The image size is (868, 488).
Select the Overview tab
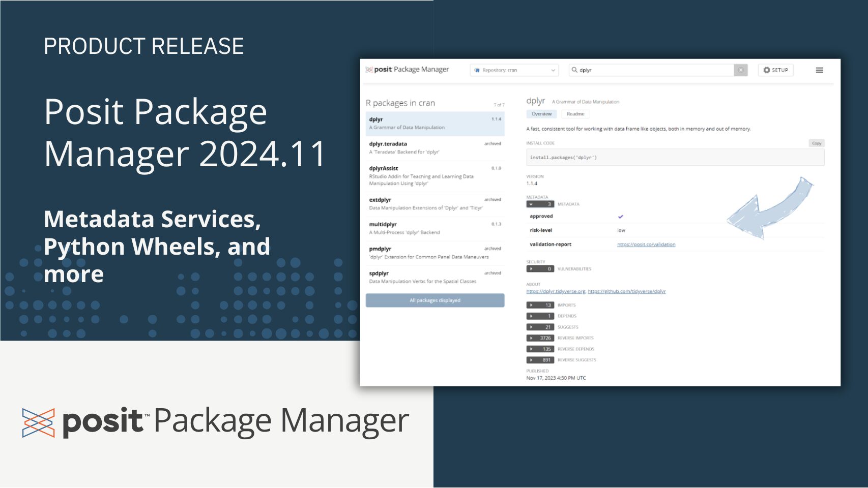click(x=541, y=114)
